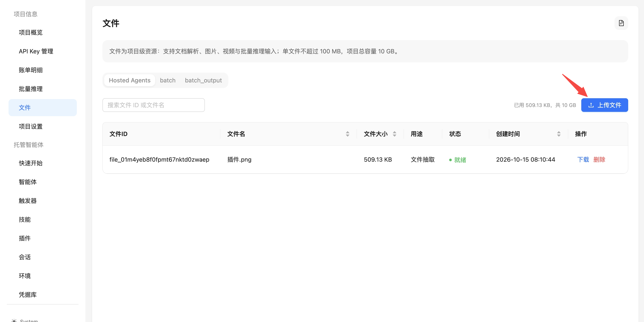The width and height of the screenshot is (644, 322).
Task: Click the 509.13 KB size cell
Action: (x=378, y=160)
